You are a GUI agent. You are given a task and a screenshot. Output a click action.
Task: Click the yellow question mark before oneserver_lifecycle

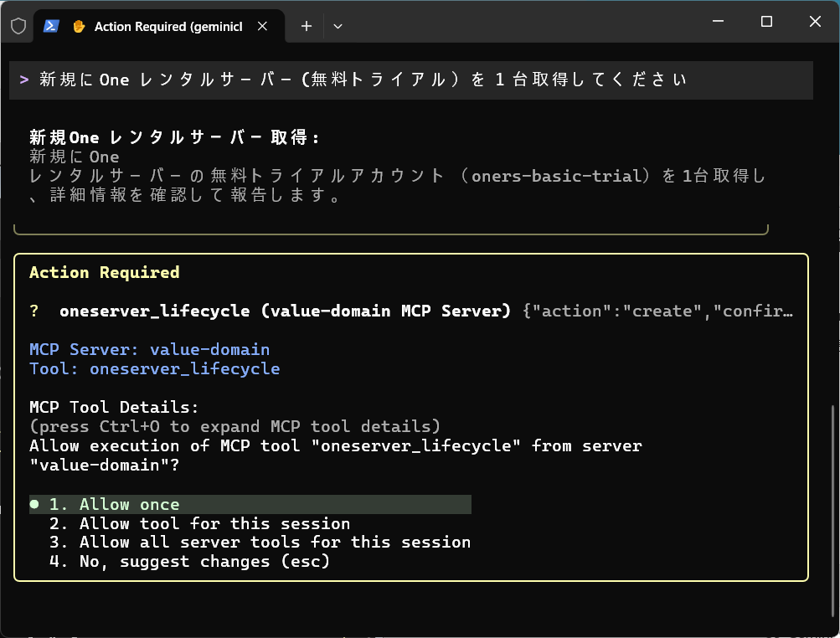34,311
